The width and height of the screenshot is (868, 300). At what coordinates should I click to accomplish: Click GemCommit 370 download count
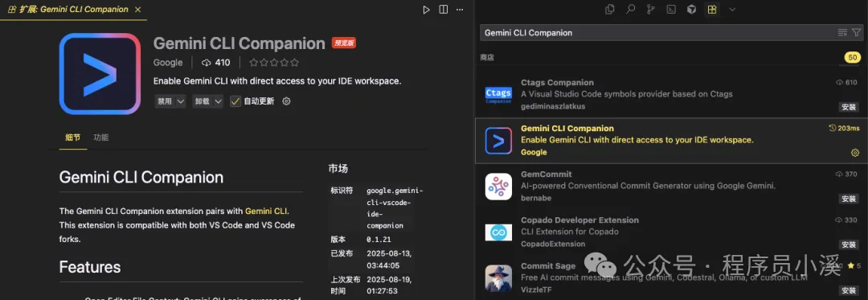(847, 175)
